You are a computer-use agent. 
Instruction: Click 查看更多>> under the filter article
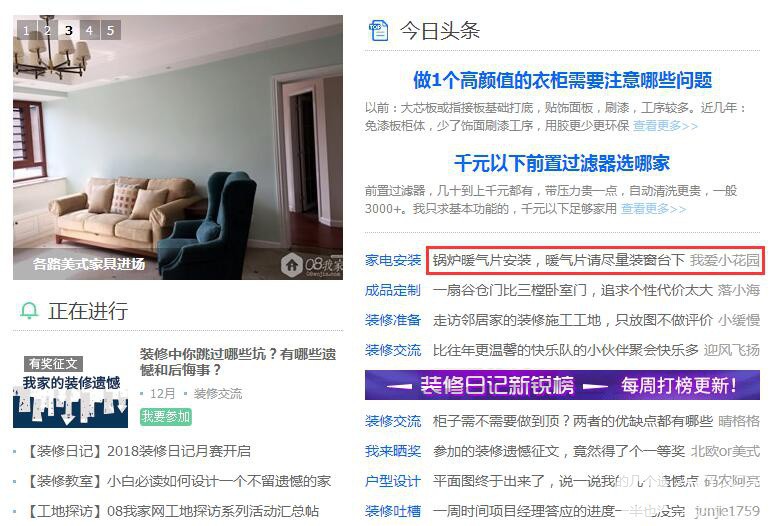653,209
